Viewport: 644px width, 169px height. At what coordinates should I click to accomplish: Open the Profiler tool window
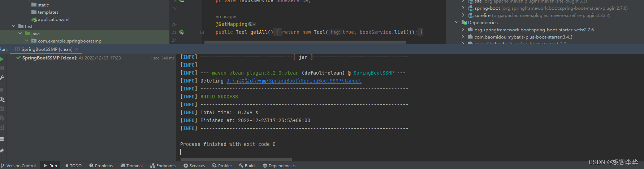[222, 166]
